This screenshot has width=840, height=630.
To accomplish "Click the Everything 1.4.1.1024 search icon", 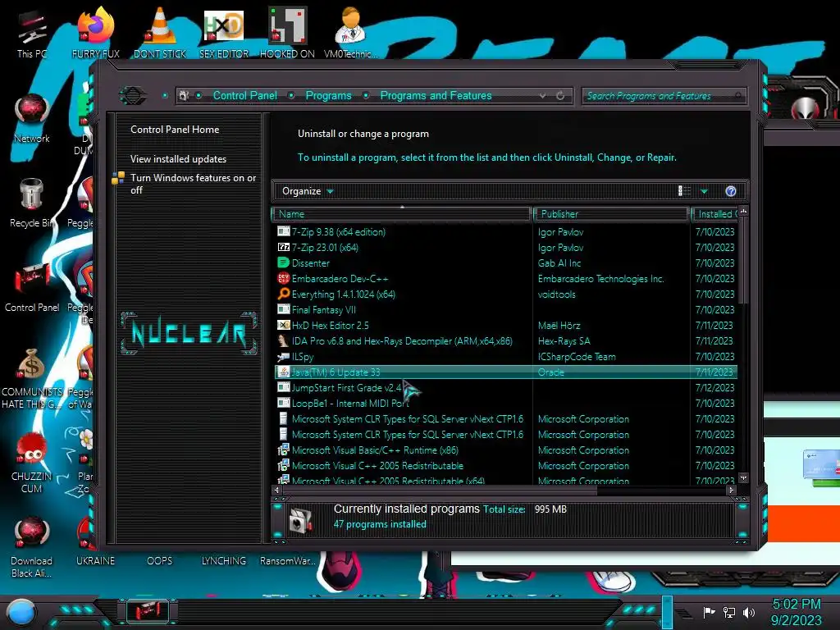I will click(x=283, y=294).
